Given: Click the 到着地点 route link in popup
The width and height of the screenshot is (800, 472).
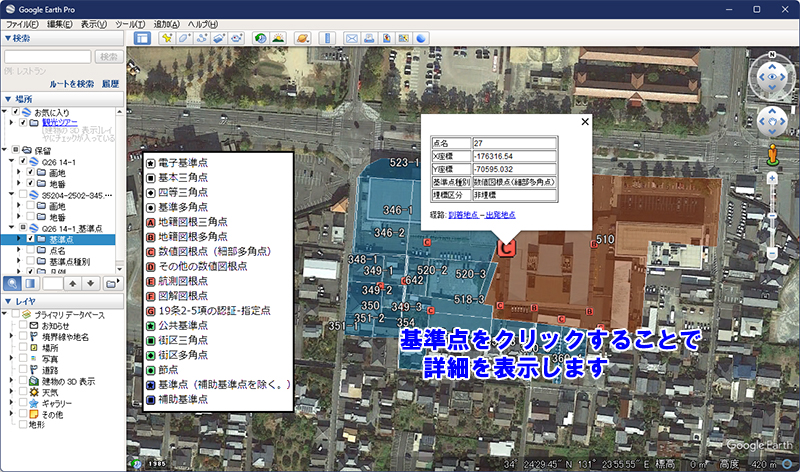Looking at the screenshot, I should coord(463,215).
